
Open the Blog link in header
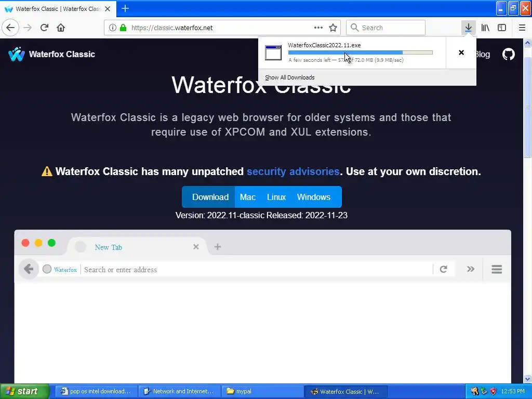click(483, 54)
